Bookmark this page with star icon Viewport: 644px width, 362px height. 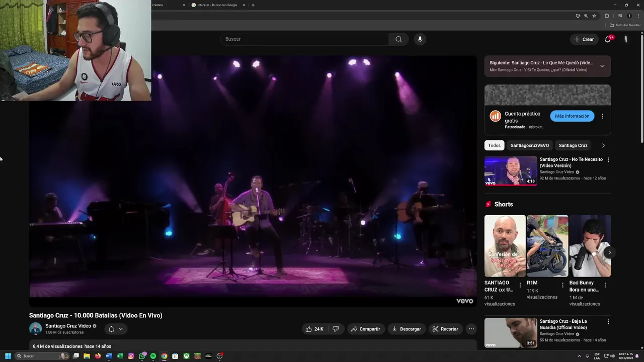(594, 16)
